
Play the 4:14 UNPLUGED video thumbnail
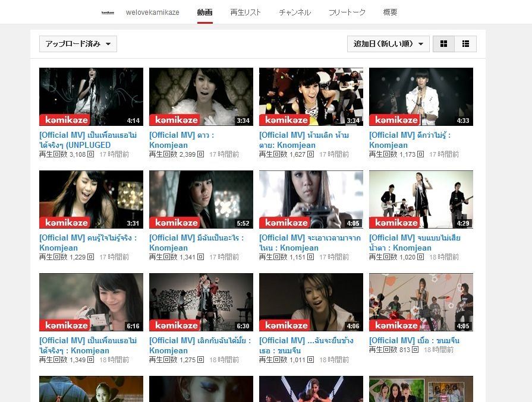point(92,97)
